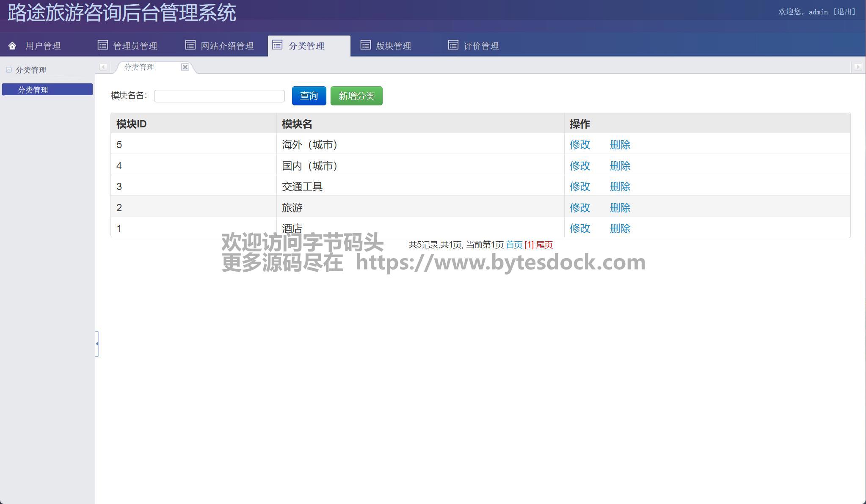Click 删除 for the 交通工具 row
The image size is (866, 504).
[x=620, y=187]
